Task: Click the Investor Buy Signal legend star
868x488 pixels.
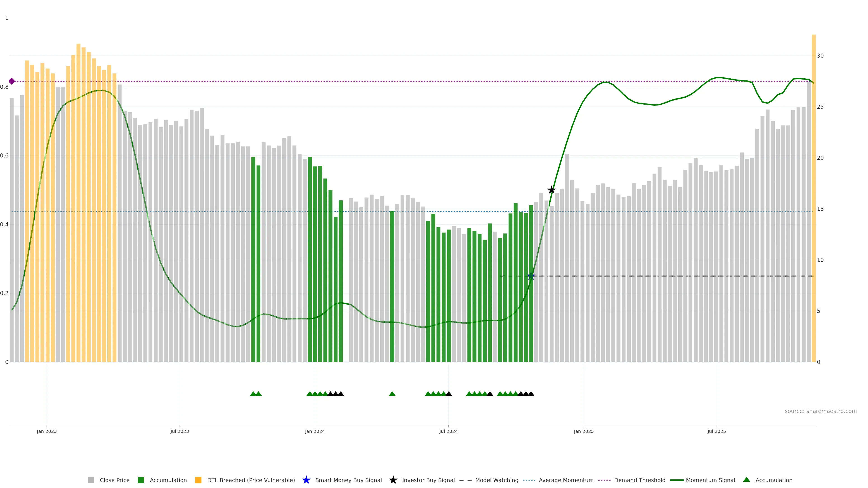Action: (393, 480)
